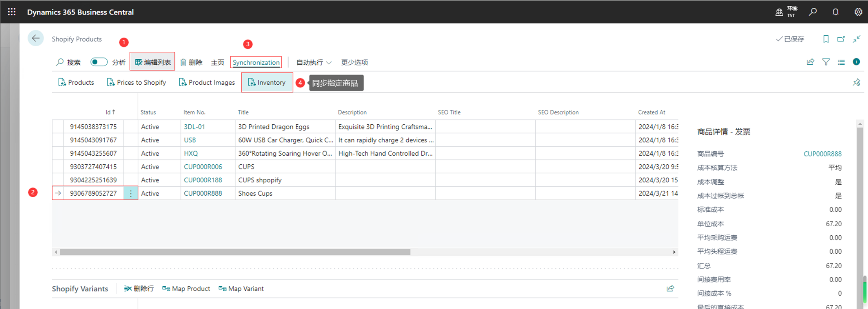The height and width of the screenshot is (309, 868).
Task: Switch list view layout icon
Action: pos(841,62)
